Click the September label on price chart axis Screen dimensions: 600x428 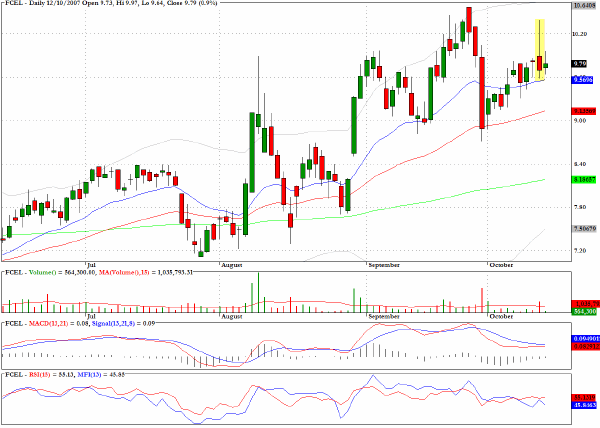click(x=384, y=265)
